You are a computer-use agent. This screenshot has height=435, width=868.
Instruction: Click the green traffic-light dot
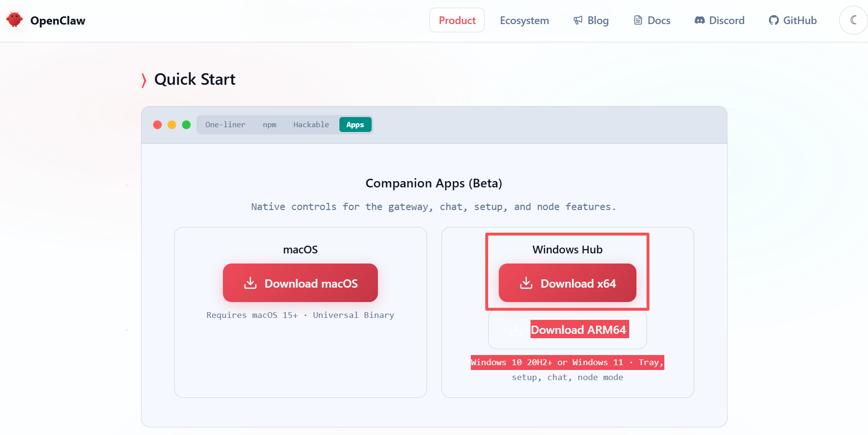(x=186, y=125)
